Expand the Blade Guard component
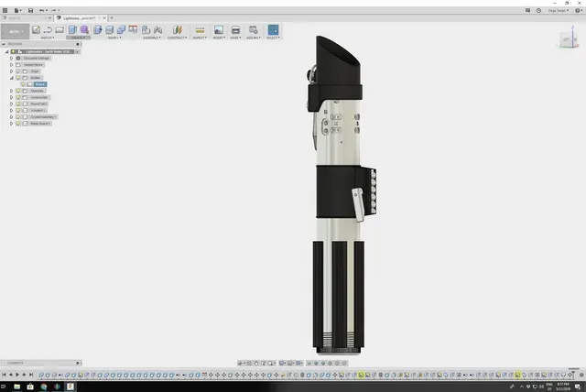Image resolution: width=586 pixels, height=392 pixels. pos(12,124)
